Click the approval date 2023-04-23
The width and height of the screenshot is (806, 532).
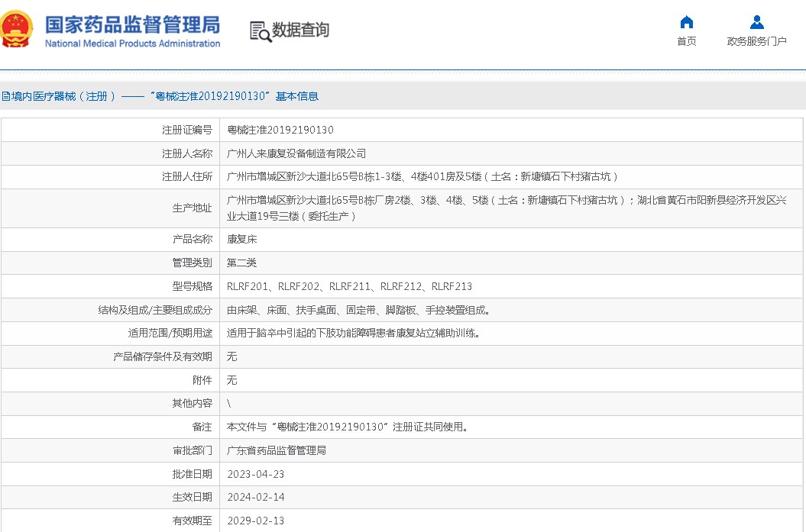[x=255, y=474]
